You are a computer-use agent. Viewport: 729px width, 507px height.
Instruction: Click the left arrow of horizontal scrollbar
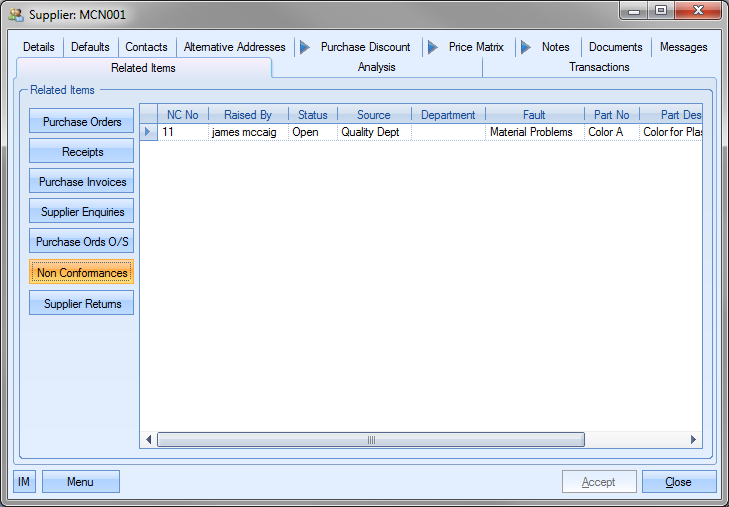point(149,440)
